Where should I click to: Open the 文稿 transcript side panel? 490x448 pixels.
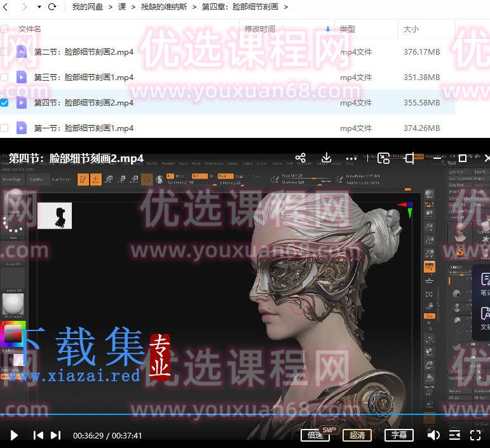pos(485,318)
